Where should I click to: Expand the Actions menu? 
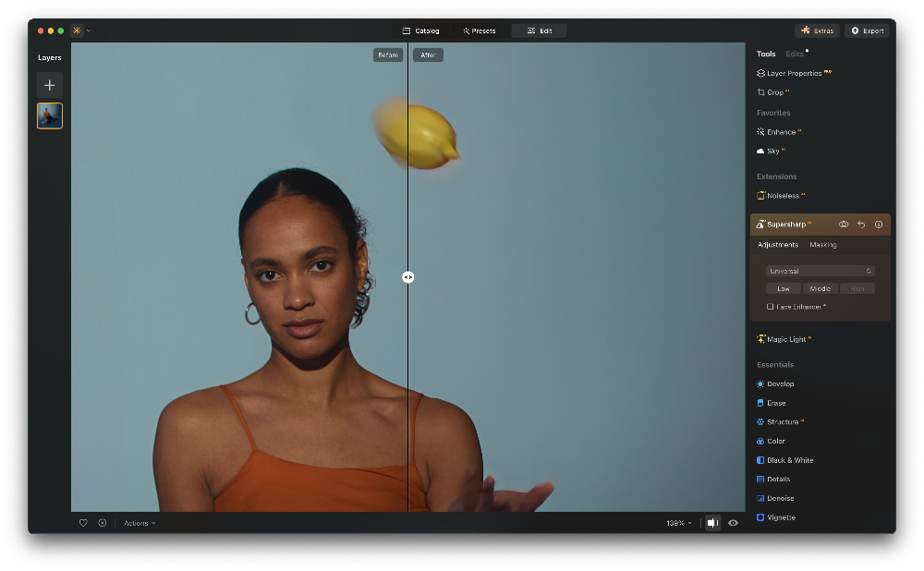pos(140,523)
